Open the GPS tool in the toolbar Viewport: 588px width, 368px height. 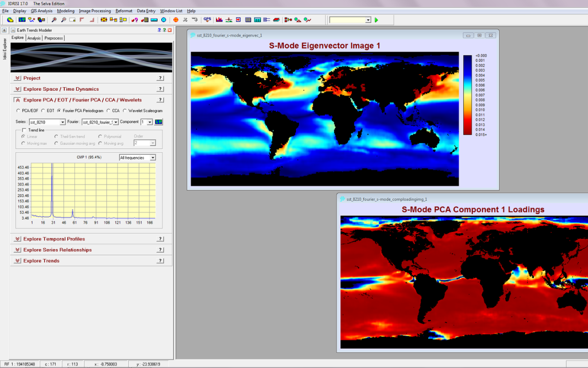coord(207,20)
